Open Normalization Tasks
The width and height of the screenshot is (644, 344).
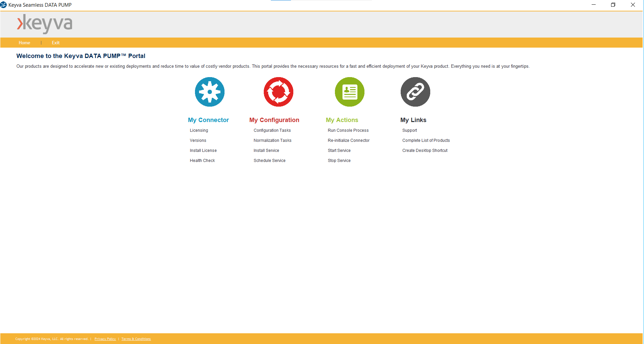point(273,140)
